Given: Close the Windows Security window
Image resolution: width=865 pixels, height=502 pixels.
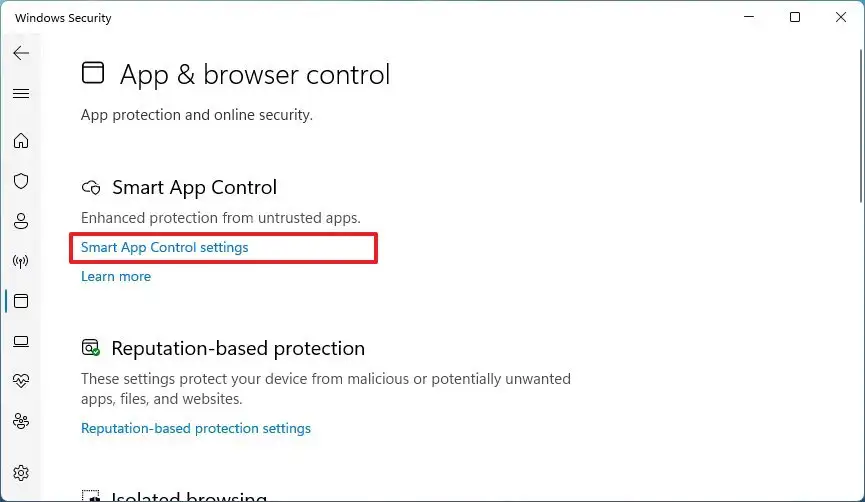Looking at the screenshot, I should [841, 17].
